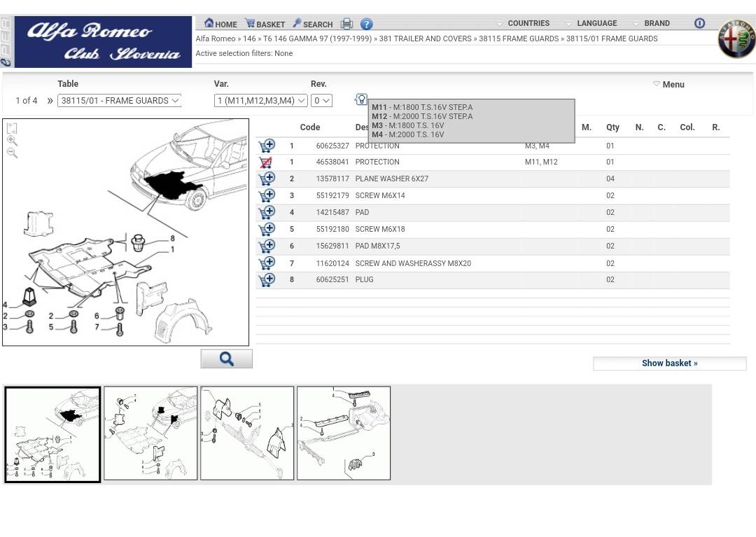Click M11, M12 variant cell
The height and width of the screenshot is (537, 756).
click(x=541, y=162)
